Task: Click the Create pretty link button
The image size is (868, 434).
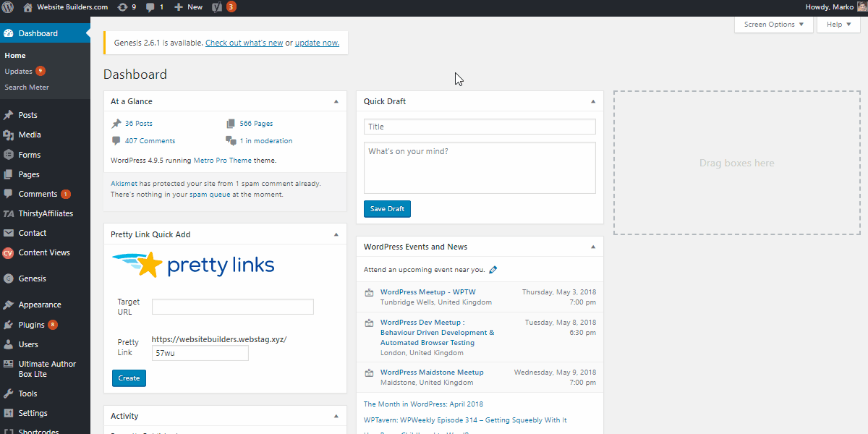Action: click(129, 378)
